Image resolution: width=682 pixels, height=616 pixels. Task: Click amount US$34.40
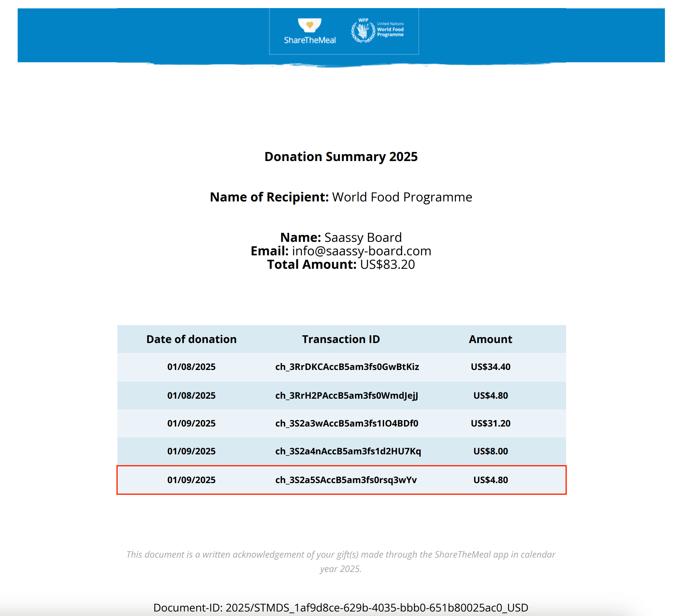click(x=490, y=367)
